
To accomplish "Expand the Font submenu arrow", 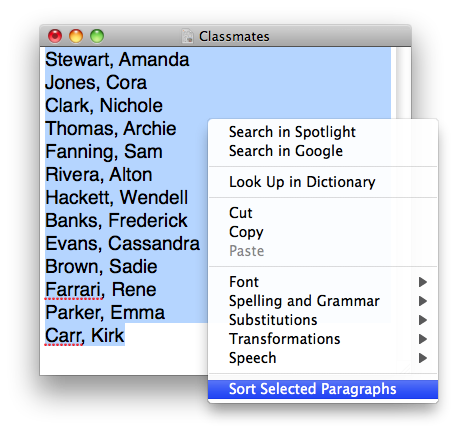I will pyautogui.click(x=423, y=282).
